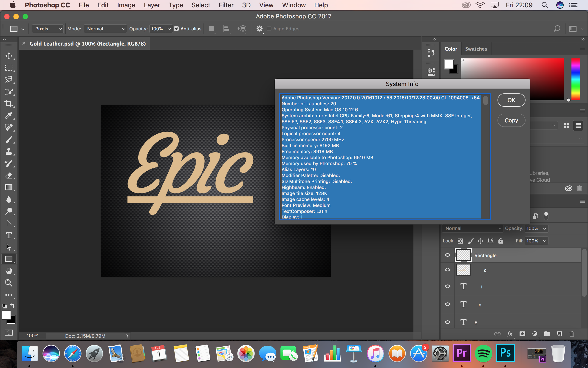
Task: Toggle lock image pixels brush icon
Action: coord(470,241)
